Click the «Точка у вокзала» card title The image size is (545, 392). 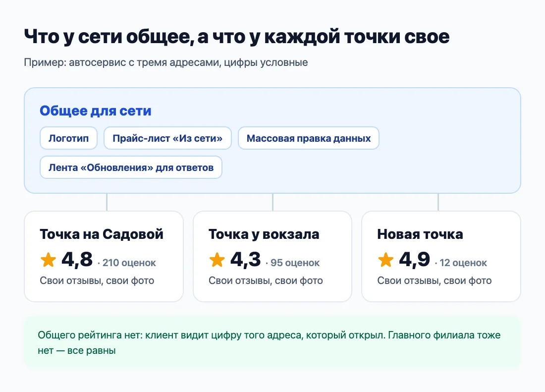click(x=264, y=234)
